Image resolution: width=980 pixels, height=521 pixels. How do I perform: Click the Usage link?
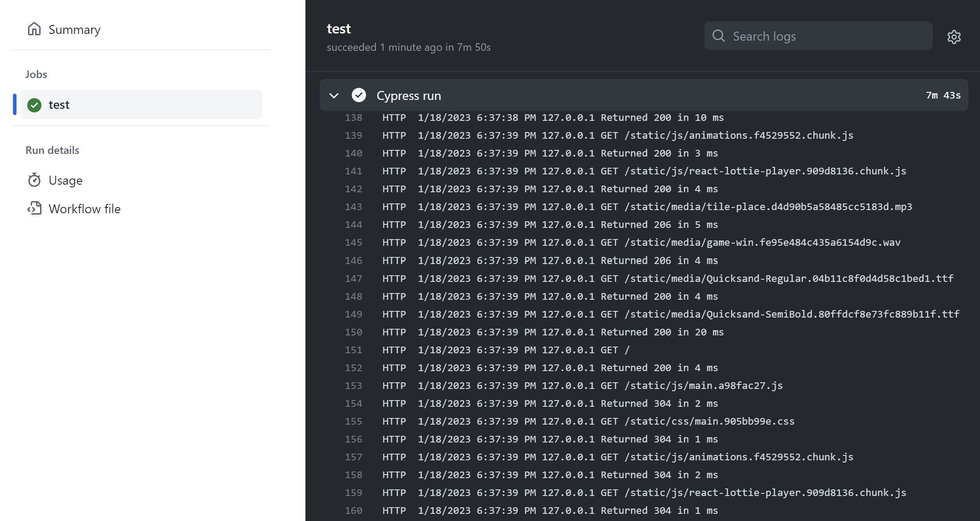tap(65, 180)
